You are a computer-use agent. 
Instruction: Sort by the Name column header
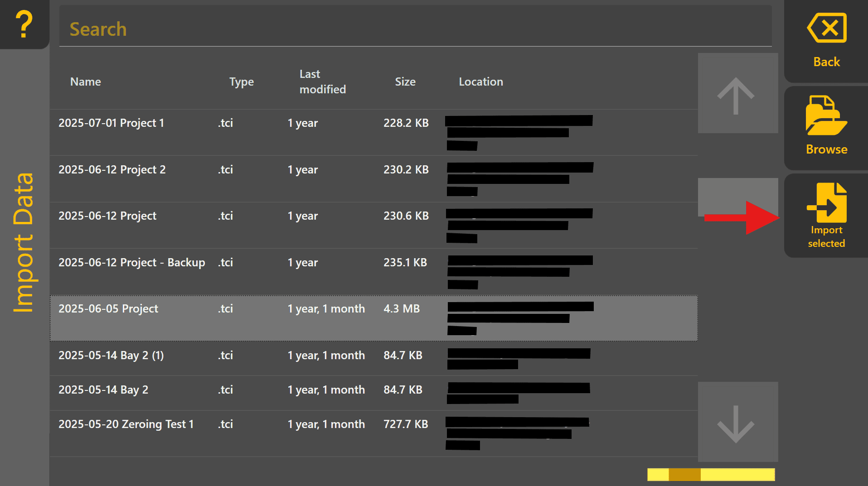coord(86,82)
